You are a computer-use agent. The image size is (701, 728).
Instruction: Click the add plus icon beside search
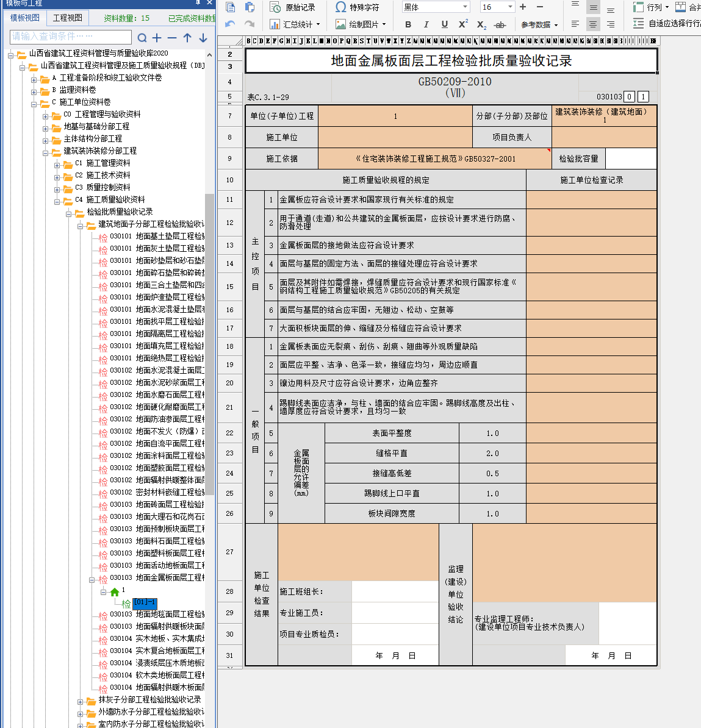point(157,38)
